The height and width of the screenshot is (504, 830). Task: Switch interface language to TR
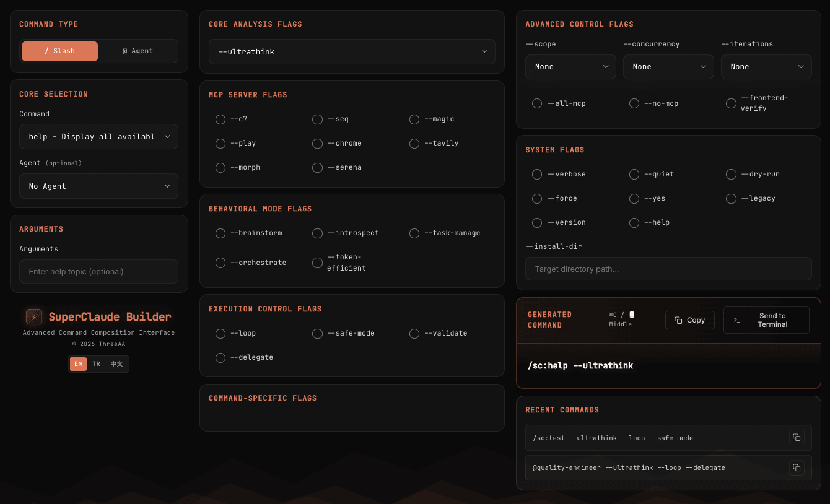(x=97, y=363)
